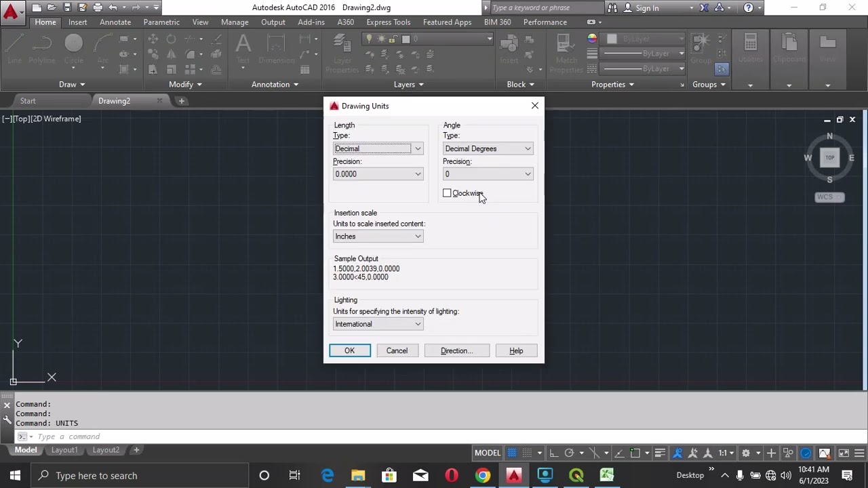Image resolution: width=868 pixels, height=488 pixels.
Task: Click the workspace switching gear in status bar
Action: (746, 453)
